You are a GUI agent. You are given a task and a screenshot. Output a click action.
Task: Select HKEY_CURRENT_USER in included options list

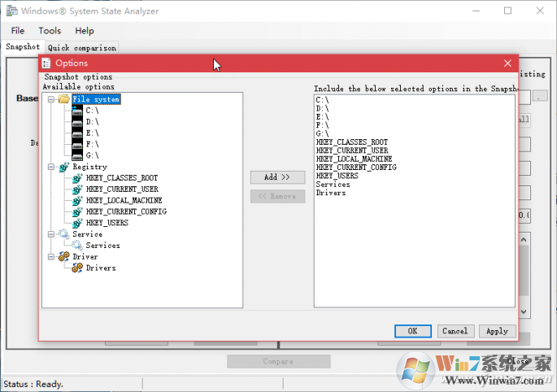coord(352,150)
